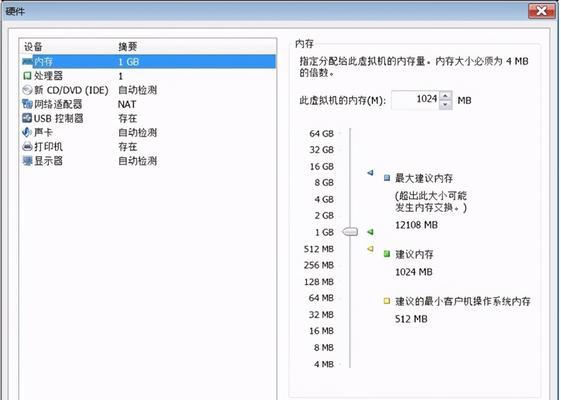
Task: Click the 2 GB slider scale label
Action: (324, 215)
